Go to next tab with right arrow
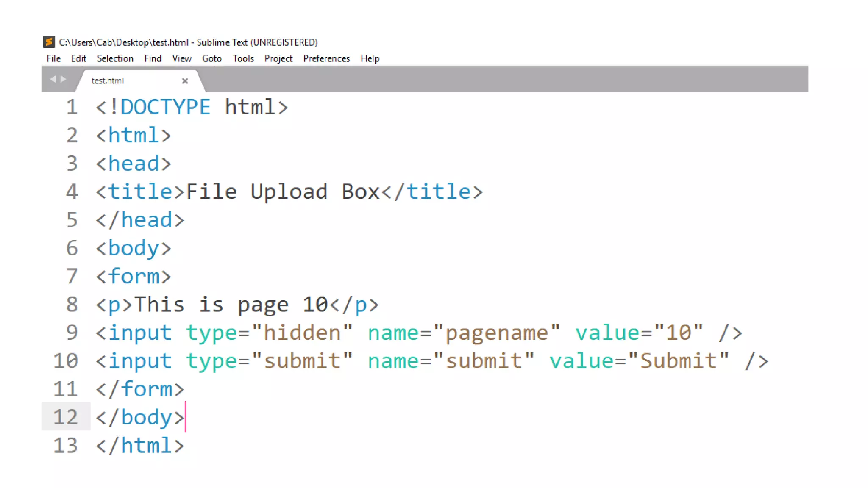This screenshot has width=868, height=488. click(63, 79)
